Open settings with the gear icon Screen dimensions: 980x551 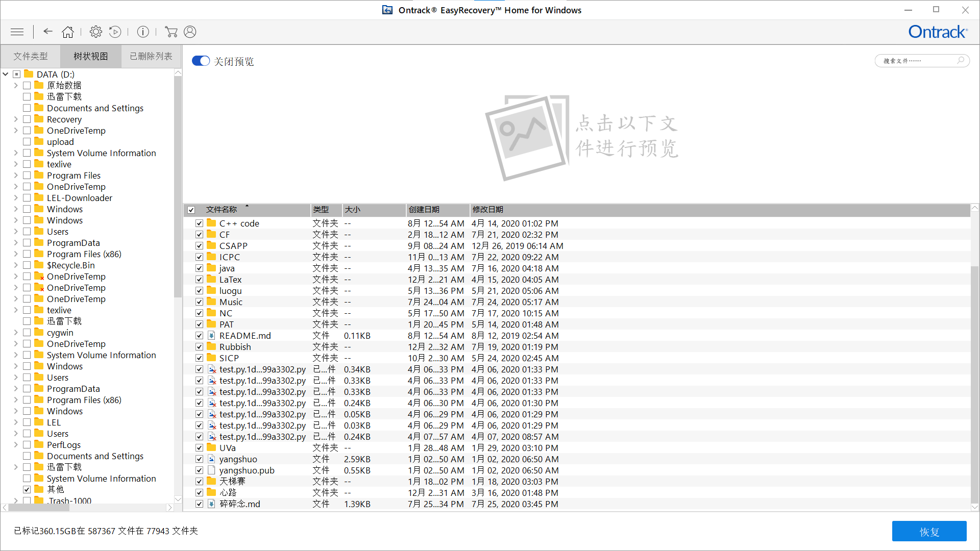click(x=95, y=32)
